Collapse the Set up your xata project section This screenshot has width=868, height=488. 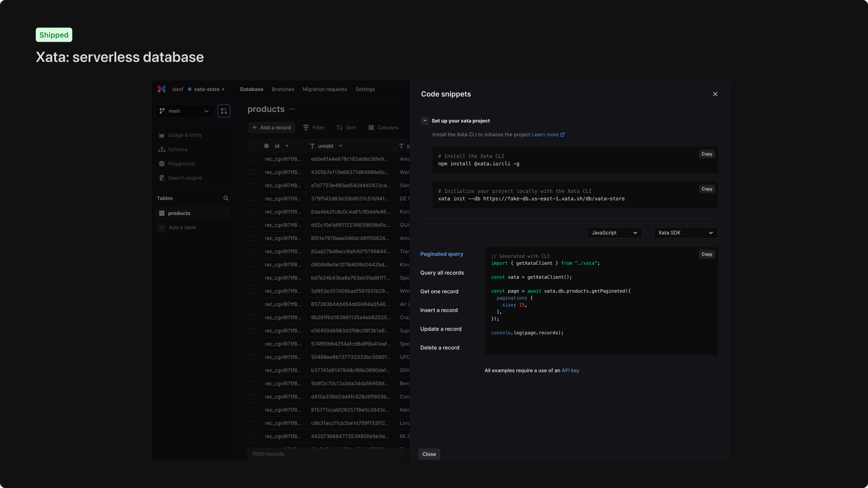425,120
